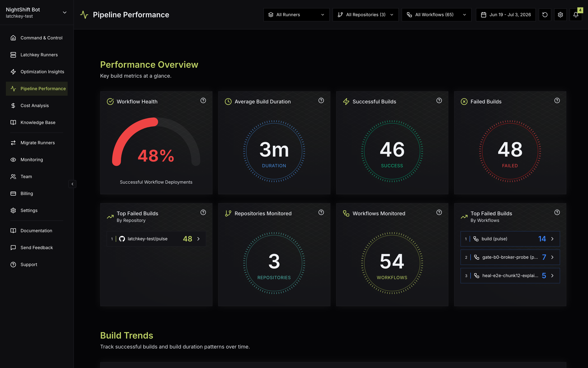The height and width of the screenshot is (368, 588).
Task: Open the All Repositories (3) dropdown
Action: coord(365,15)
